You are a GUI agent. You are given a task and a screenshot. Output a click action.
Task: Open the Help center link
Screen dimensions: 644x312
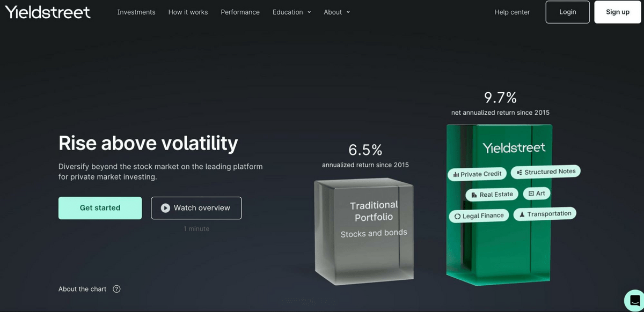coord(512,12)
